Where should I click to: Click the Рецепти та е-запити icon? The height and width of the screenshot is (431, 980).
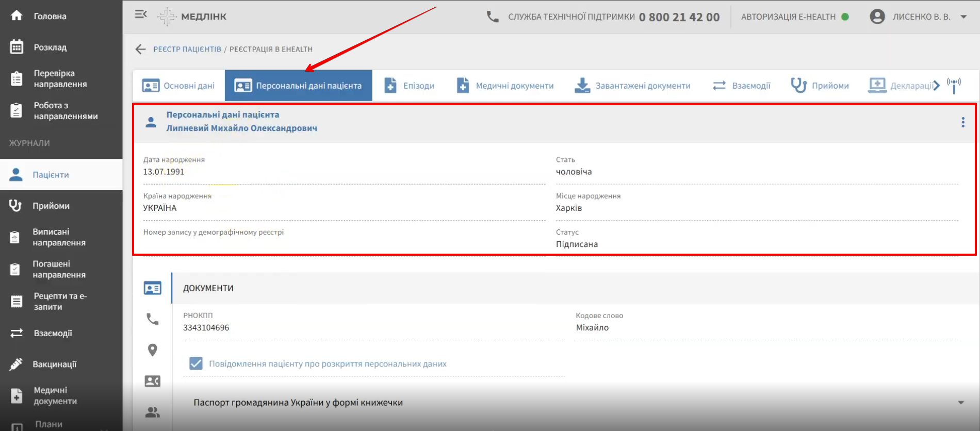pos(17,301)
